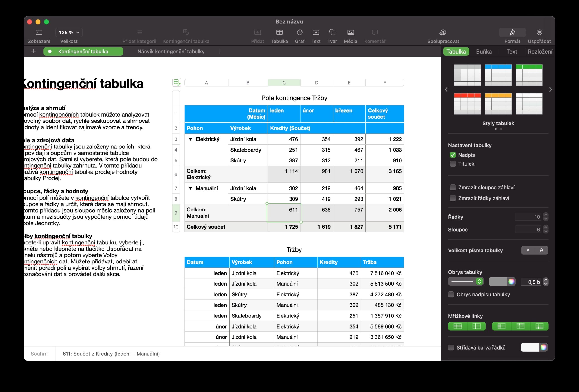Enable Střídavá barva řádků checkbox

(x=451, y=347)
